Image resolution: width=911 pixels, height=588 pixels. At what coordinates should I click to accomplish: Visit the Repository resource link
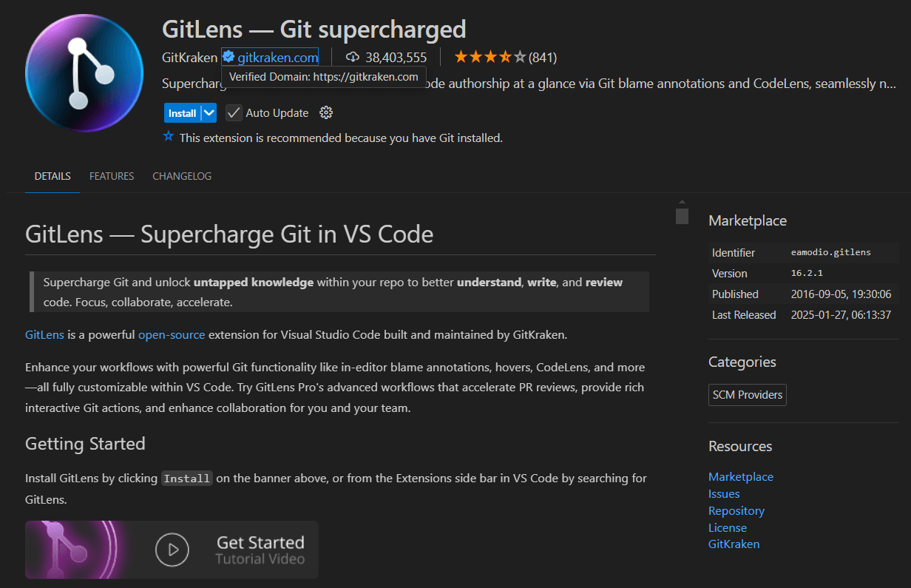pyautogui.click(x=736, y=510)
